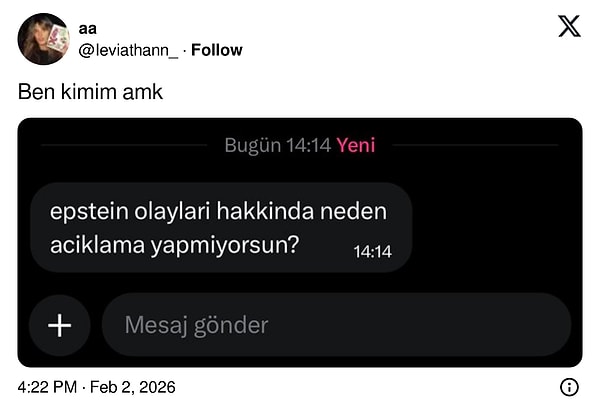Image resolution: width=600 pixels, height=417 pixels.
Task: Focus the Mesaj gönder input field
Action: pos(336,325)
